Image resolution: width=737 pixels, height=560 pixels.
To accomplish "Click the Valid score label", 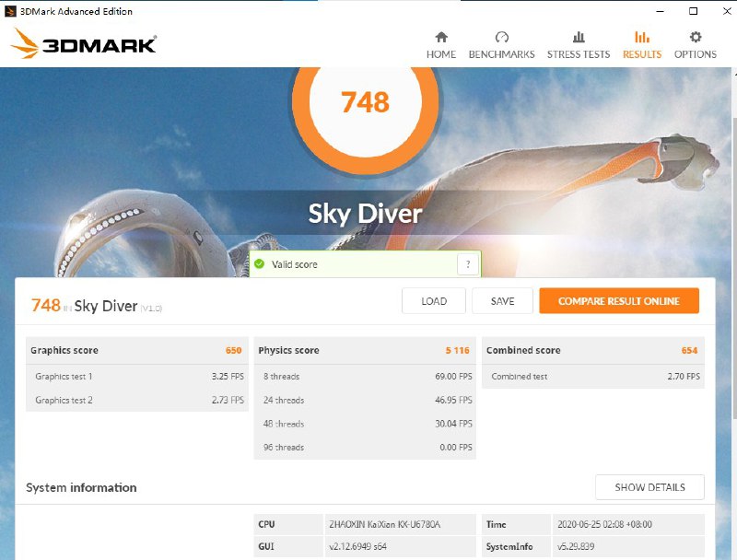I will coord(294,264).
